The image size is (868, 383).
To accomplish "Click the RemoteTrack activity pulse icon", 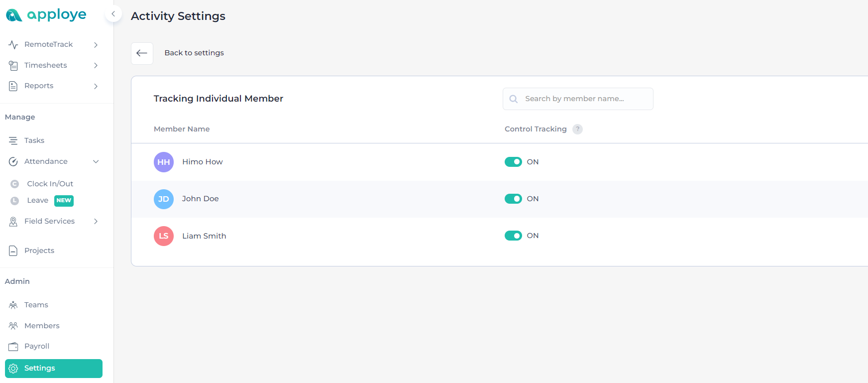I will (13, 45).
